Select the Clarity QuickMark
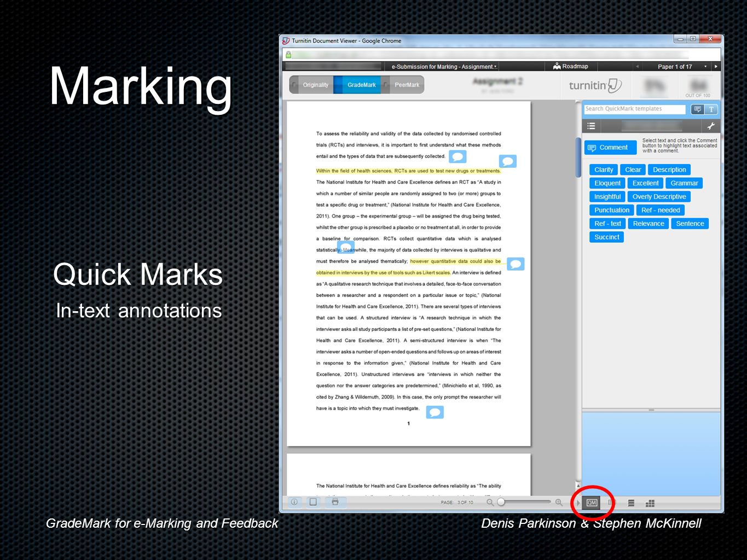Viewport: 747px width, 560px height. pyautogui.click(x=604, y=170)
